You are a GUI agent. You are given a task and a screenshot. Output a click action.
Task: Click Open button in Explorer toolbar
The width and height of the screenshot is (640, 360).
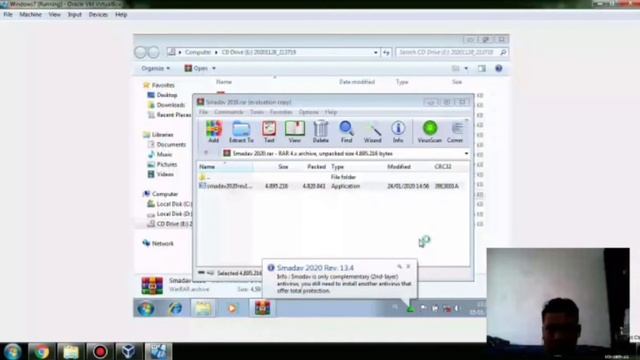tap(196, 68)
